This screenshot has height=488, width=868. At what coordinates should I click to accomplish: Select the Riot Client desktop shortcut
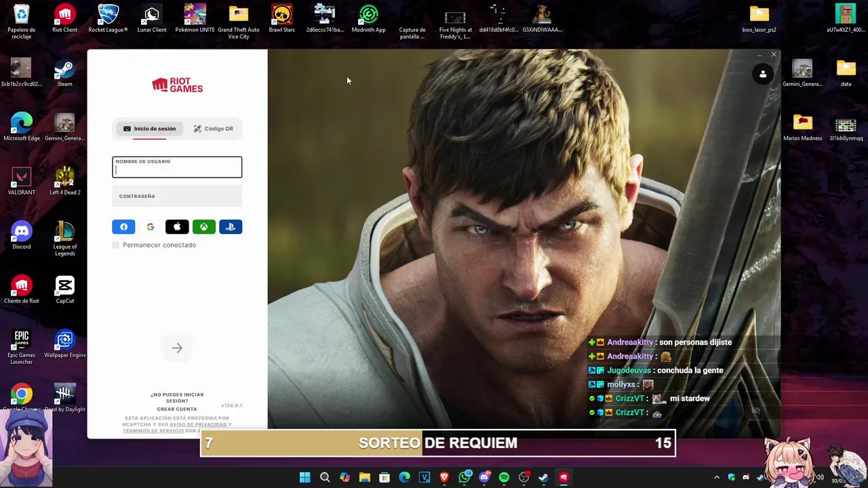65,19
